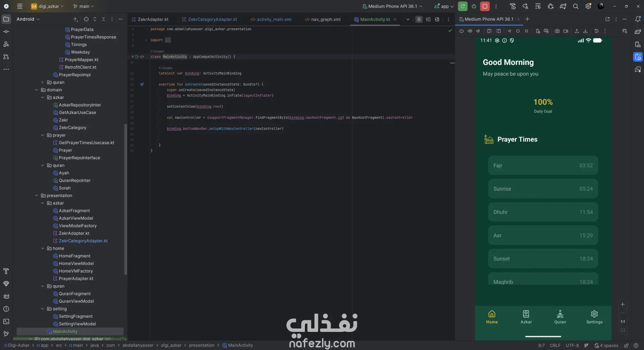Expand the folded import block
Image resolution: width=644 pixels, height=350 pixels.
coord(146,40)
